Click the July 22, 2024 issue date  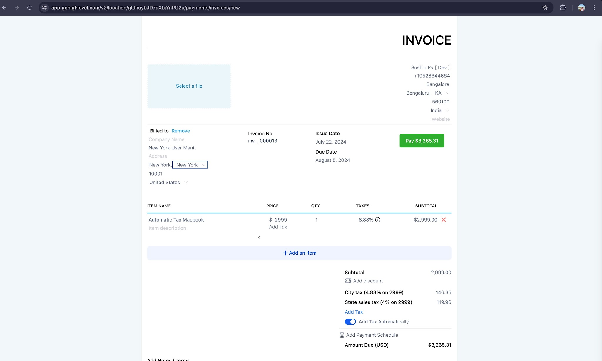[331, 142]
